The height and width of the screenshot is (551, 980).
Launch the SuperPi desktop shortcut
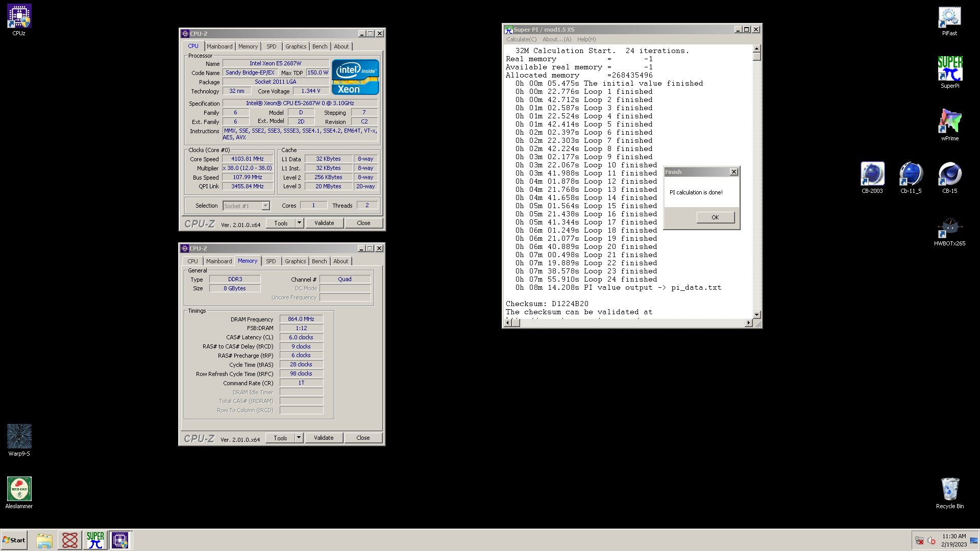(x=950, y=72)
